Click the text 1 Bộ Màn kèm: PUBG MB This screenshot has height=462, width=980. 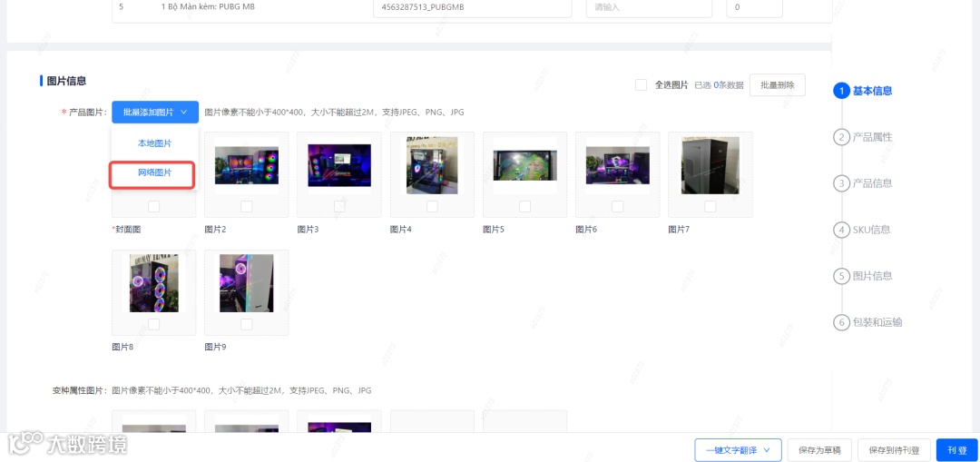point(208,7)
